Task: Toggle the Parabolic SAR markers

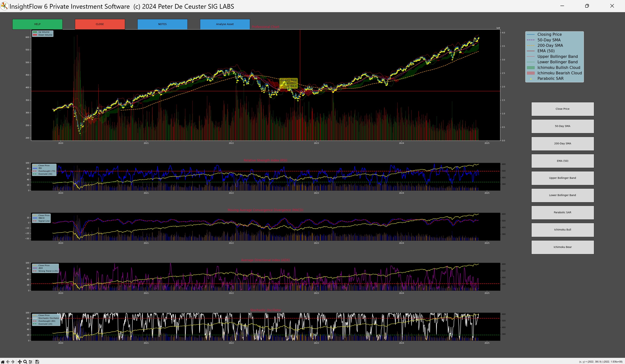Action: [x=563, y=212]
